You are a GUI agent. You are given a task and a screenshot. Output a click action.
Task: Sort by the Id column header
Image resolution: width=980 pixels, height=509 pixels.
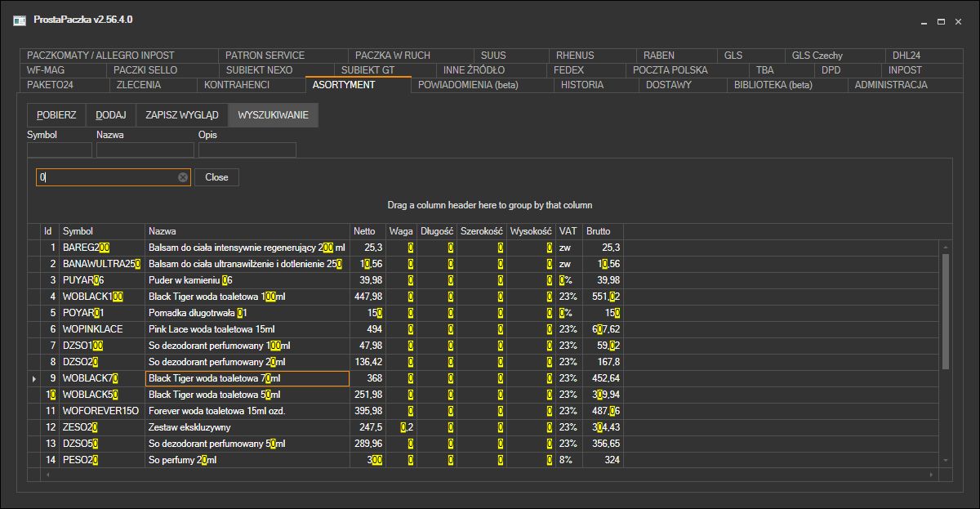pyautogui.click(x=50, y=231)
